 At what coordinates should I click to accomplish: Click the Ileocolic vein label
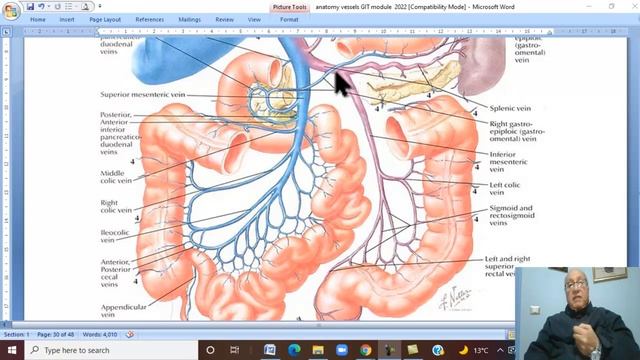(x=114, y=236)
